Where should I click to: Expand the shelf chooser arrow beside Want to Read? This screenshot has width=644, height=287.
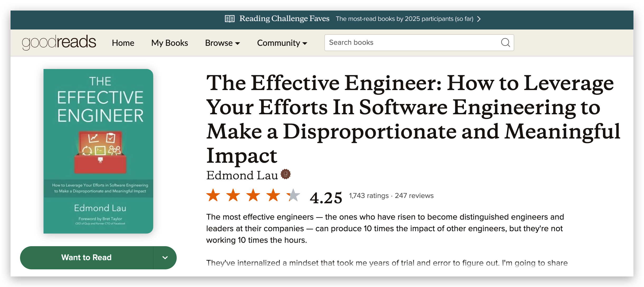(x=165, y=258)
